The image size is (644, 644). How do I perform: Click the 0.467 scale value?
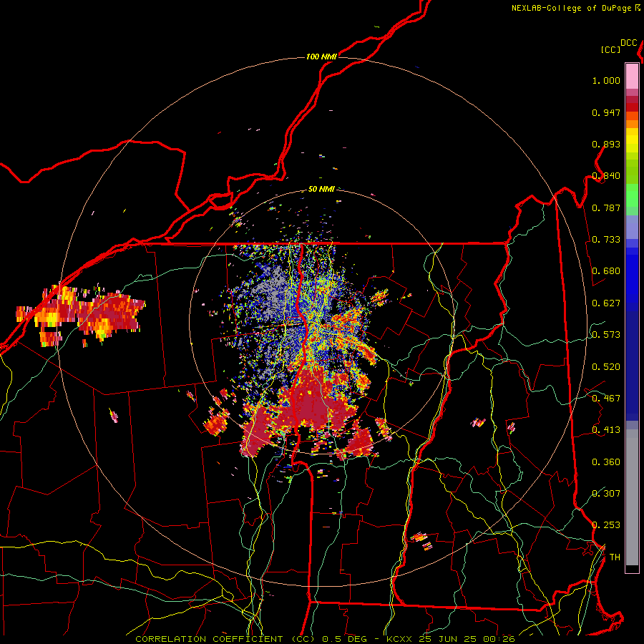(x=606, y=399)
